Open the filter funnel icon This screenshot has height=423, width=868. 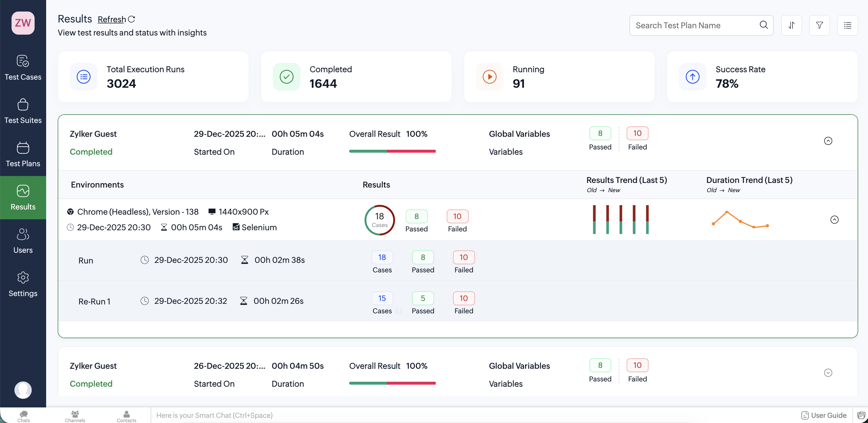pyautogui.click(x=819, y=25)
